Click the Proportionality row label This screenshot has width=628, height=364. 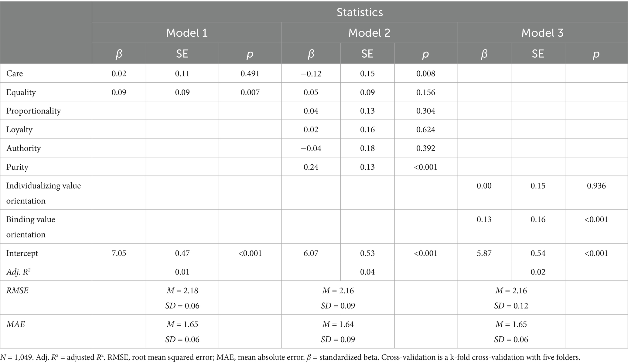33,111
